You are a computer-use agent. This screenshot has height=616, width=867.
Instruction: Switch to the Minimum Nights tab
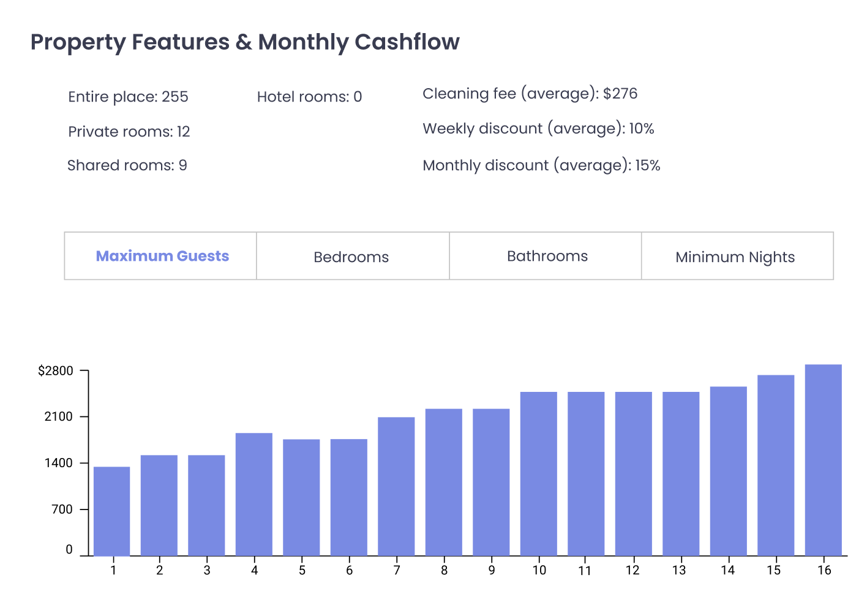coord(737,256)
